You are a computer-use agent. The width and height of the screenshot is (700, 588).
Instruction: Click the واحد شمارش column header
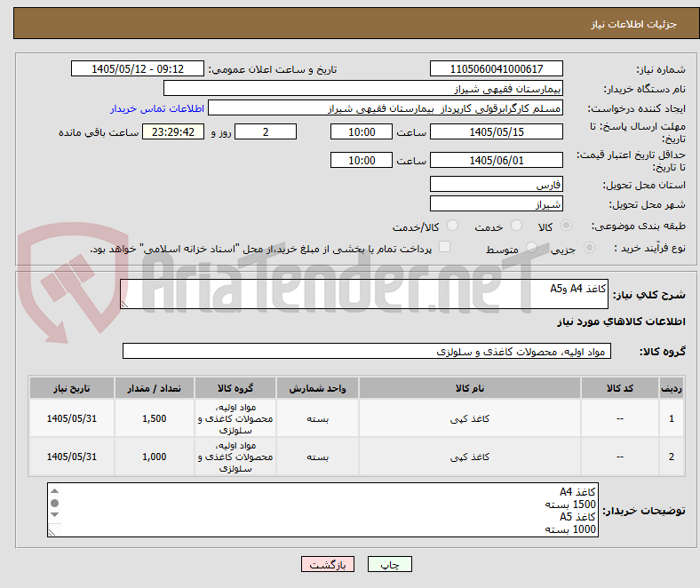(x=317, y=387)
